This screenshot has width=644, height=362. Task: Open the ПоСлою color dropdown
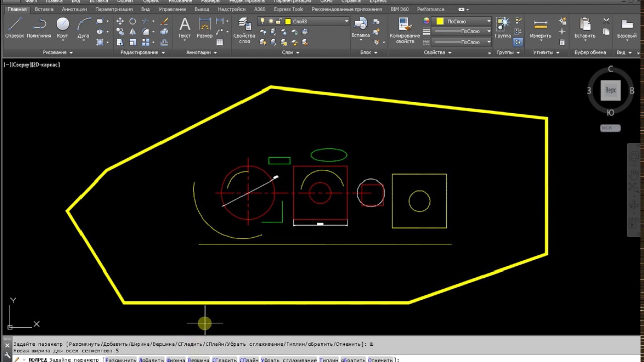(488, 21)
